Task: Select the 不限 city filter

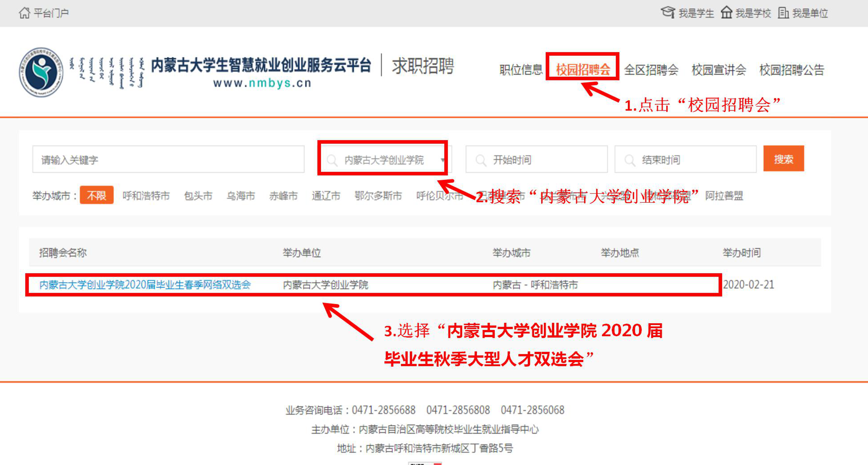Action: (x=96, y=196)
